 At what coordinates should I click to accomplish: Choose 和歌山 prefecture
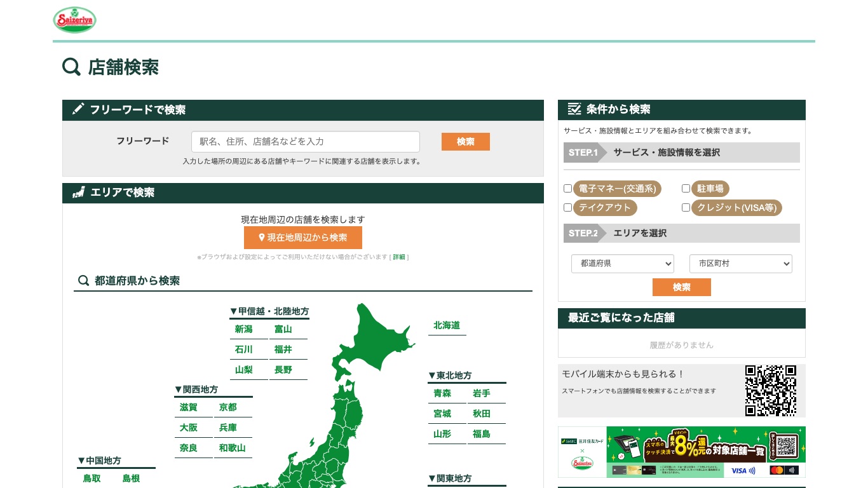coord(233,448)
